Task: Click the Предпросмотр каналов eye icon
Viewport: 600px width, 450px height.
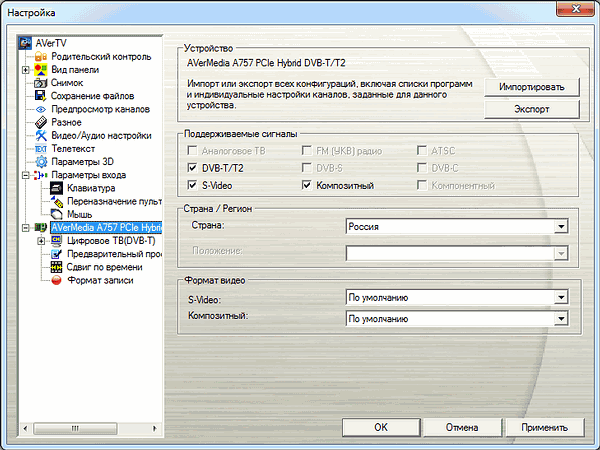Action: coord(41,109)
